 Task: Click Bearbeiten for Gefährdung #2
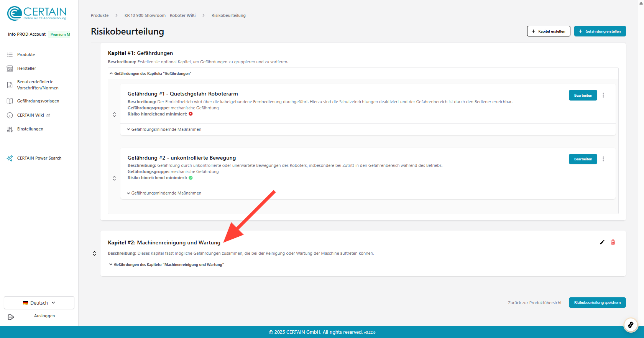(583, 159)
